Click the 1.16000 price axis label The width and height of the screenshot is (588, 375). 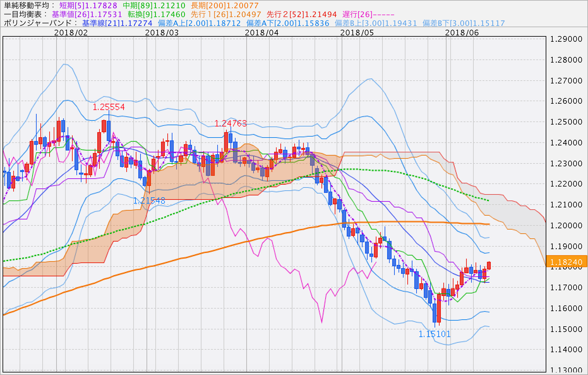566,308
